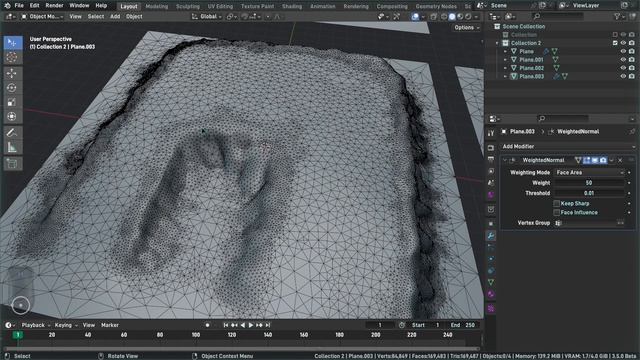Open Global transform orientation dropdown

coord(207,16)
